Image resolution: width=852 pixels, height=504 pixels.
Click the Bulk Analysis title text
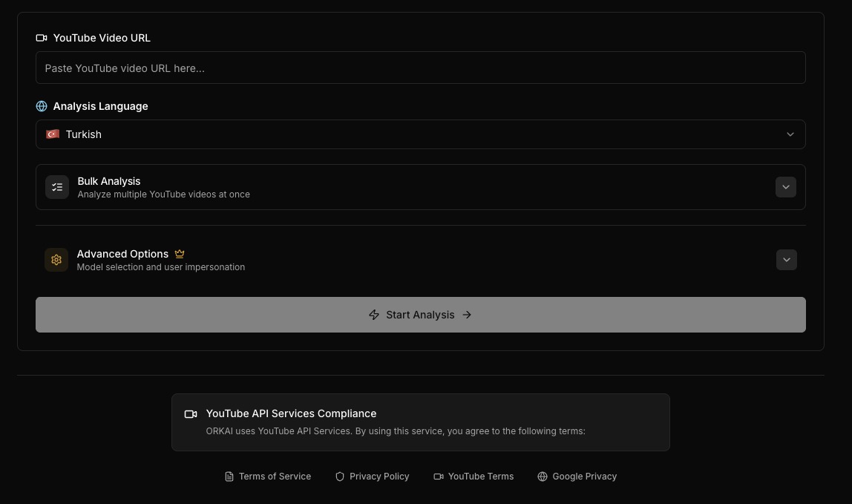tap(109, 181)
